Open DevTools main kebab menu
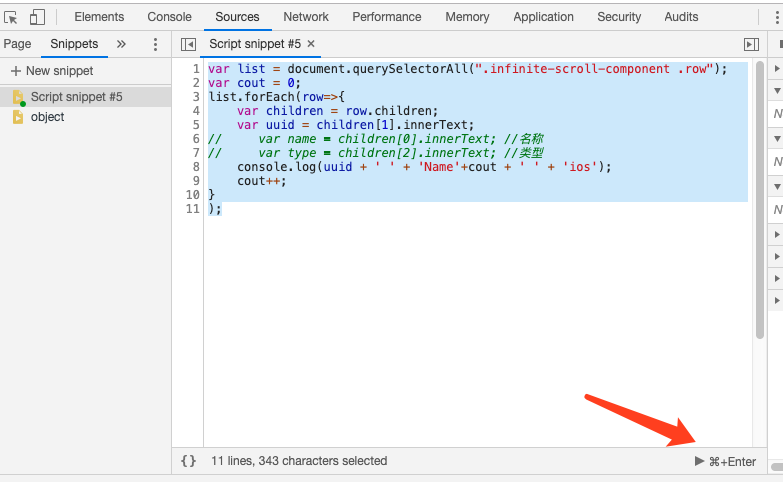783x482 pixels. point(777,17)
